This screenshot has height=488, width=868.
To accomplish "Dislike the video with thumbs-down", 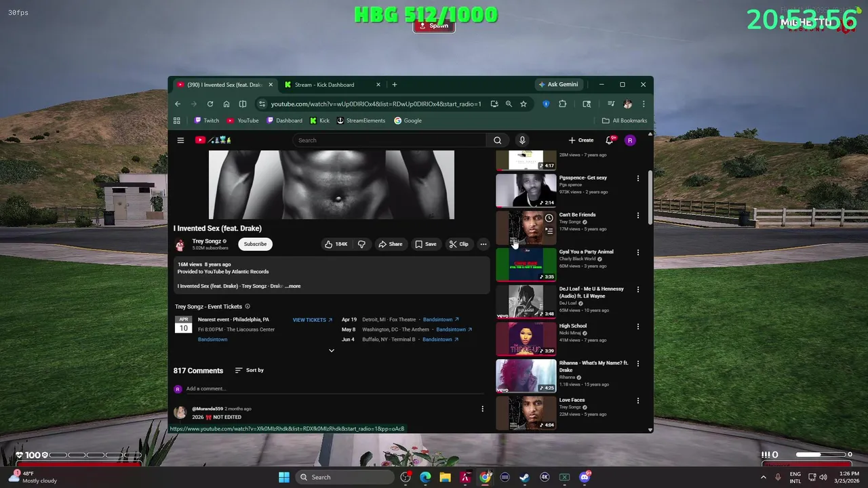I will 361,244.
